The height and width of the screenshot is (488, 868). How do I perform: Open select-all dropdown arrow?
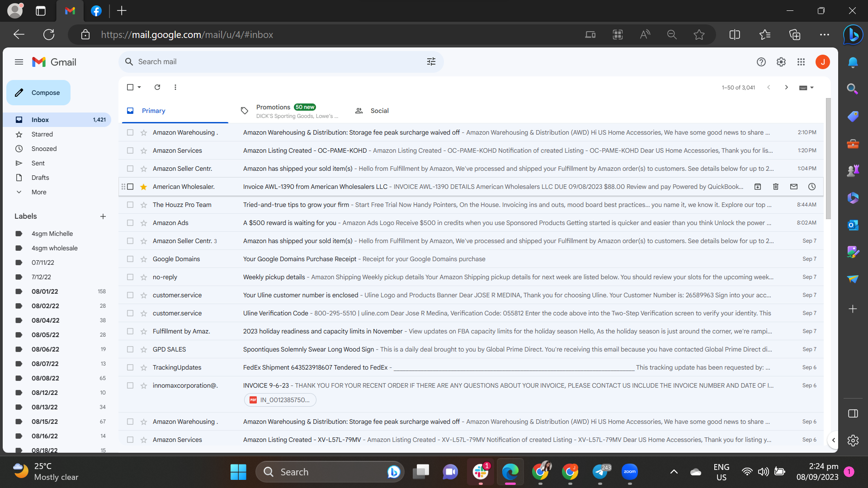point(139,87)
